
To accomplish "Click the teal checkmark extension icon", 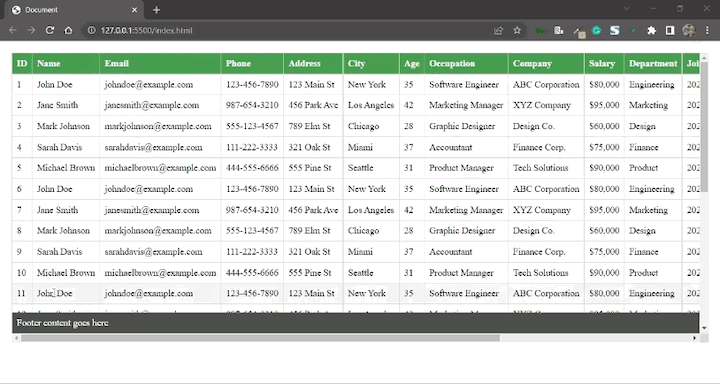I will [x=633, y=30].
